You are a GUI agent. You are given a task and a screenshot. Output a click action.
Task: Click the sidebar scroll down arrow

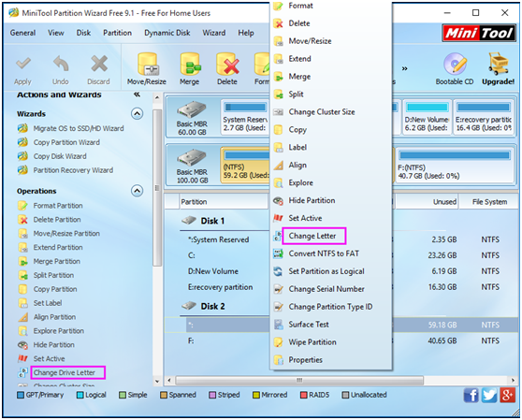pos(157,381)
